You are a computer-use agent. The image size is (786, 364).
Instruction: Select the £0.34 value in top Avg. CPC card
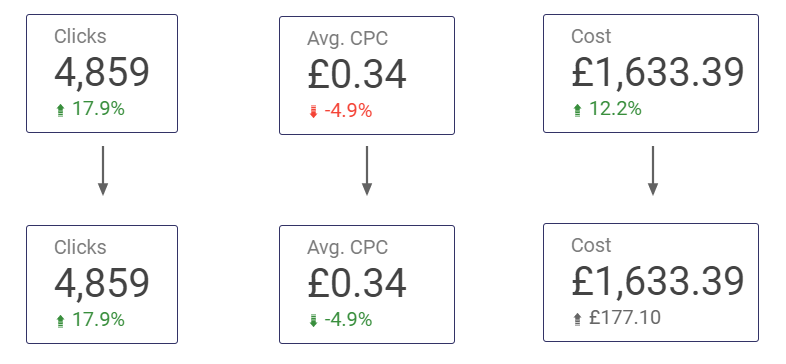tap(357, 74)
